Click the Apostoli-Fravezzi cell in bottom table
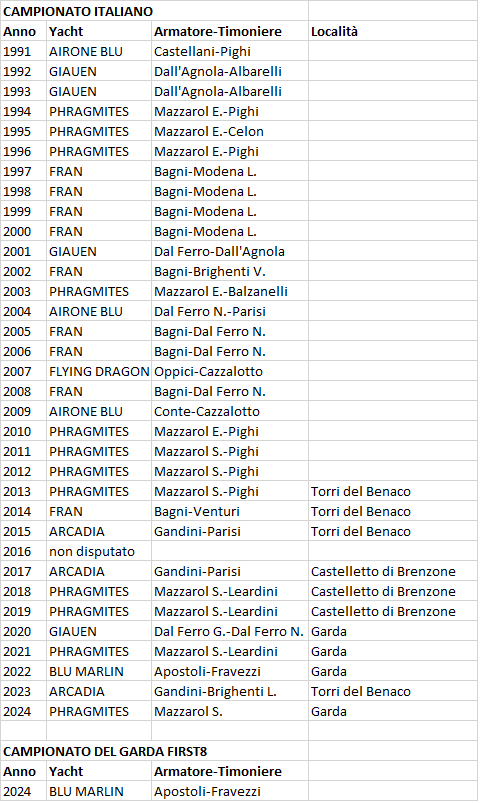The image size is (481, 803). click(230, 791)
